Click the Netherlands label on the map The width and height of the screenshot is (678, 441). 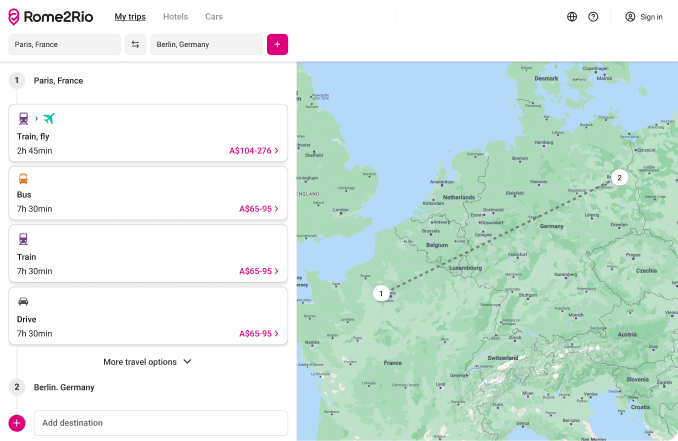tap(459, 197)
